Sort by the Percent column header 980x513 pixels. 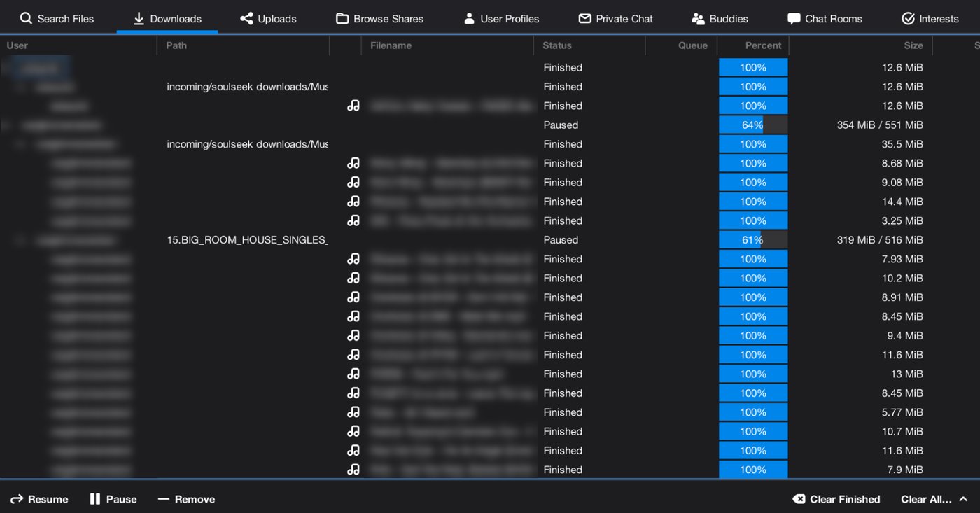coord(763,45)
